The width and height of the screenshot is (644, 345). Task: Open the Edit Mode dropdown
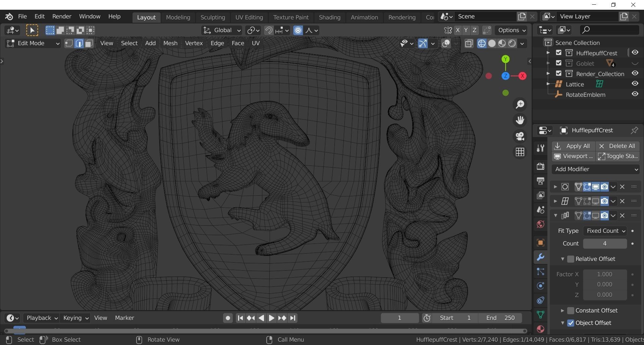click(33, 44)
